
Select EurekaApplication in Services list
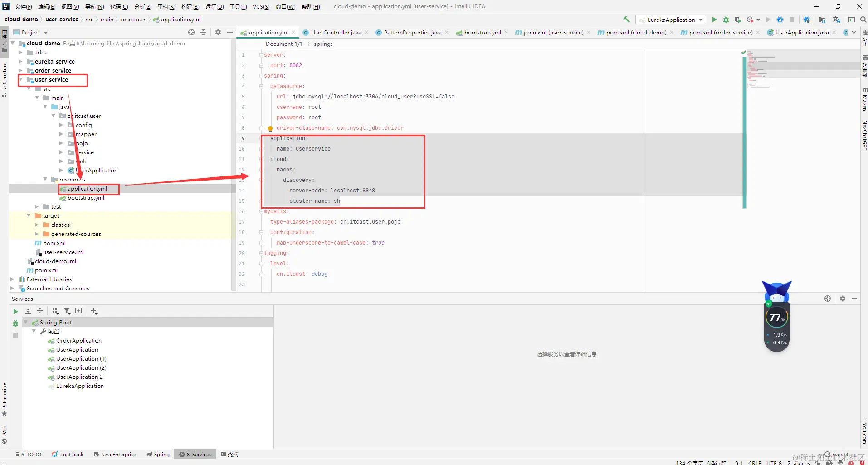(x=80, y=386)
